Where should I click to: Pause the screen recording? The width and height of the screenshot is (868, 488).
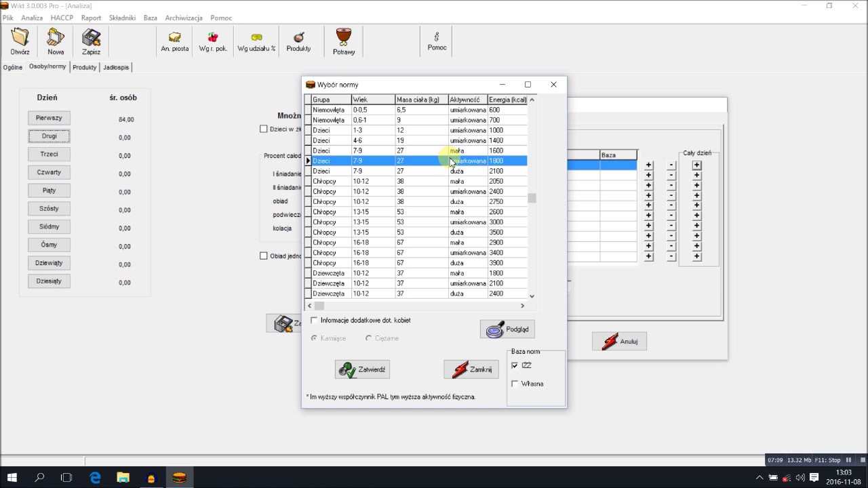848,460
